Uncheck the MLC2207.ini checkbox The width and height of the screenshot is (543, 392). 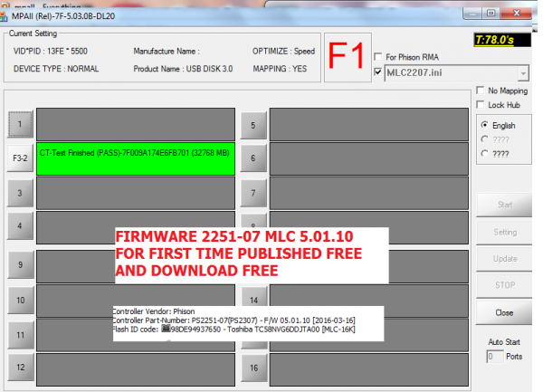pos(378,72)
